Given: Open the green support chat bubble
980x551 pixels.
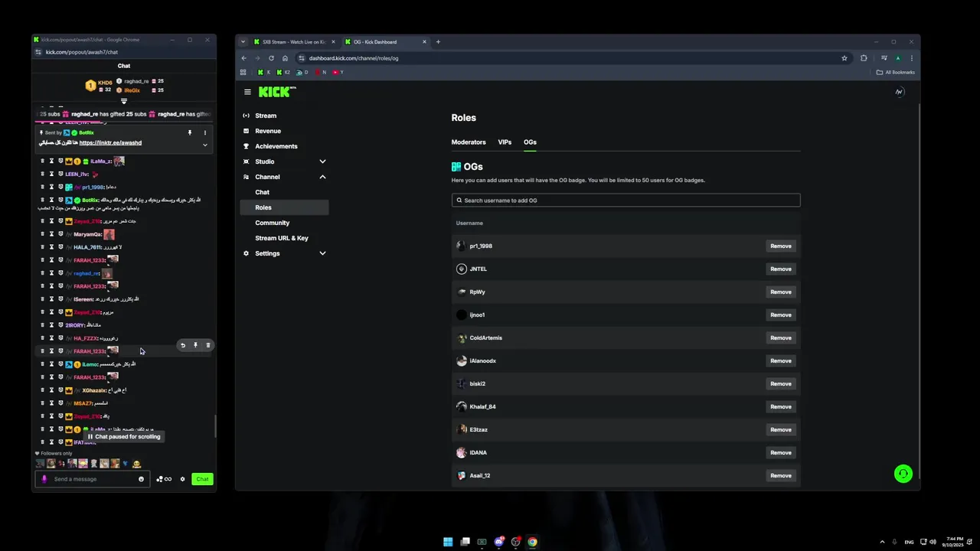Looking at the screenshot, I should tap(903, 474).
